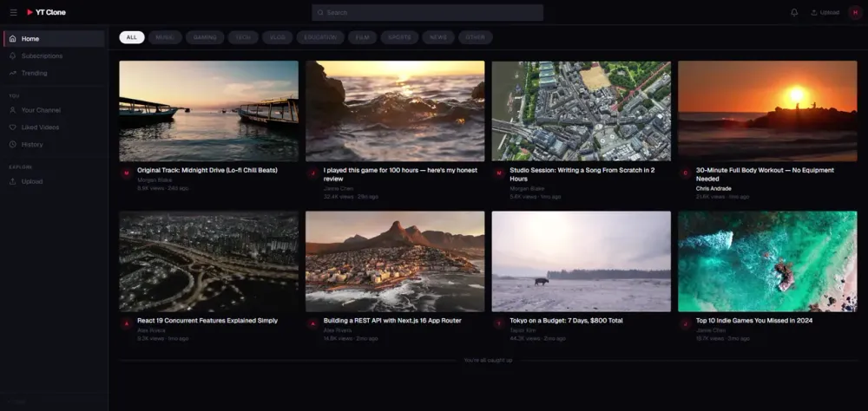Screen dimensions: 868x411
Task: Open Alex Rivera channel under REST API video
Action: click(337, 330)
